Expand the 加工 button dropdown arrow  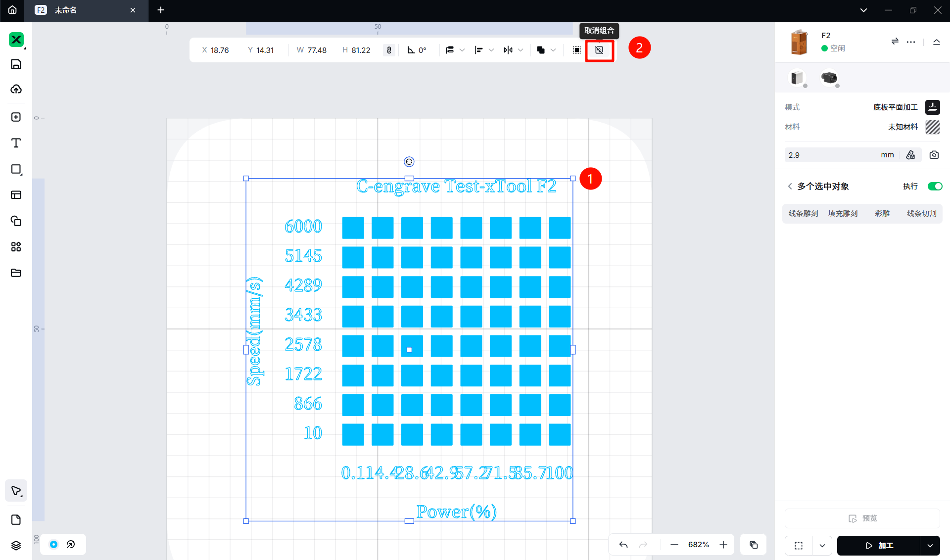[x=930, y=545]
